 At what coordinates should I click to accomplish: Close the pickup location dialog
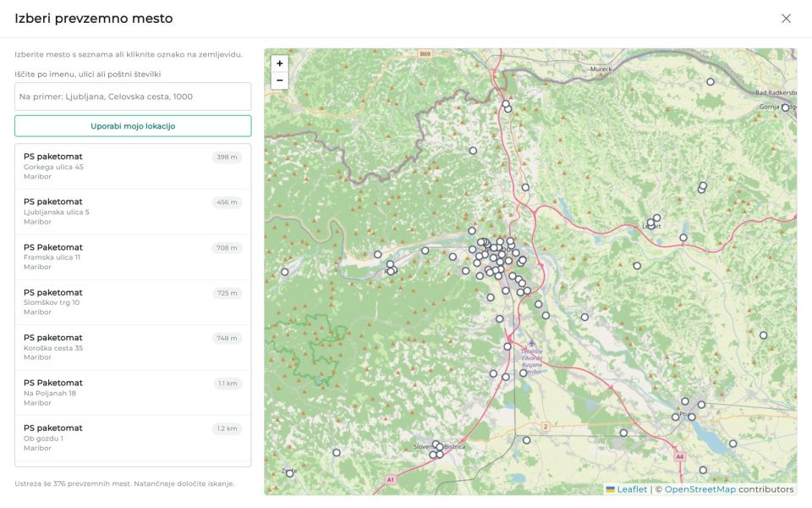786,18
